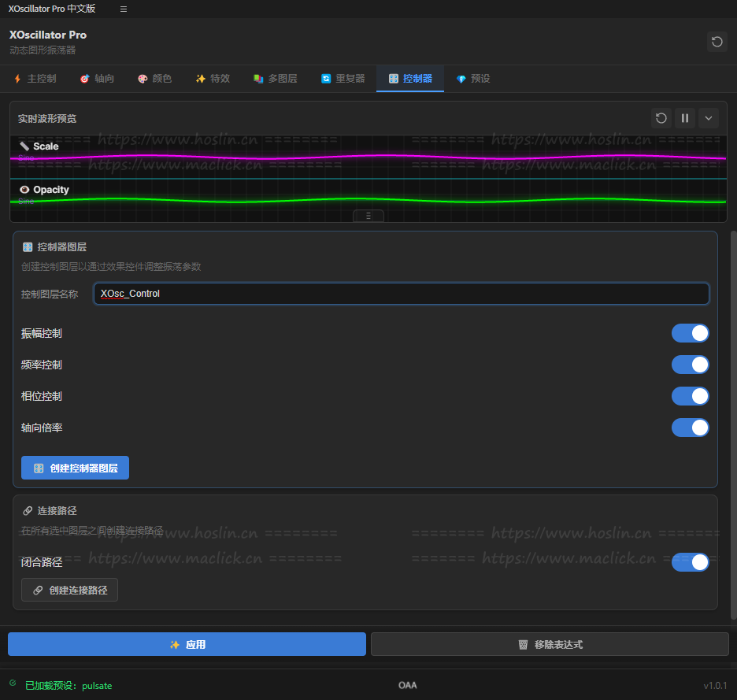
Task: Click the blue 应用 button
Action: point(187,645)
